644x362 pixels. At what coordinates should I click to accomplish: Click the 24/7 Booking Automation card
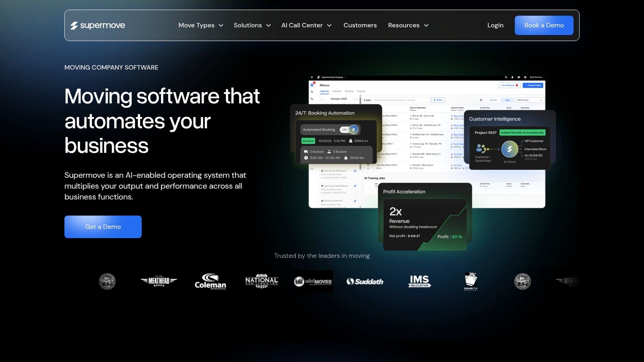tap(336, 134)
